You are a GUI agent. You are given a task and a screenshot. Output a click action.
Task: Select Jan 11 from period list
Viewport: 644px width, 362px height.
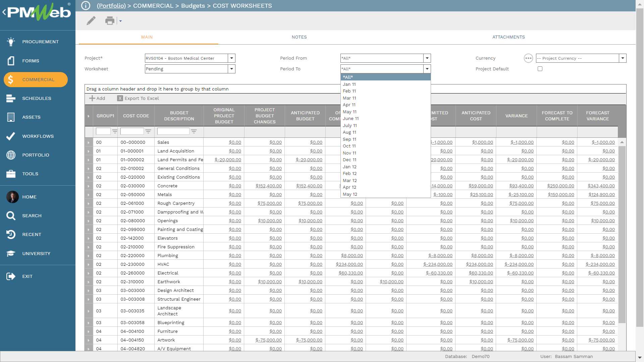coord(385,84)
